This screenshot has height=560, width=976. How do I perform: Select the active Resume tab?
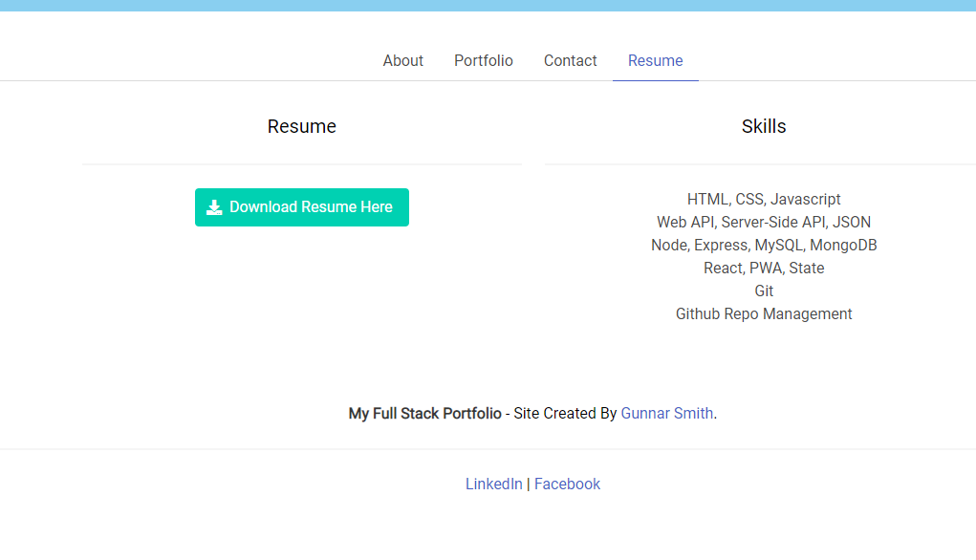655,60
